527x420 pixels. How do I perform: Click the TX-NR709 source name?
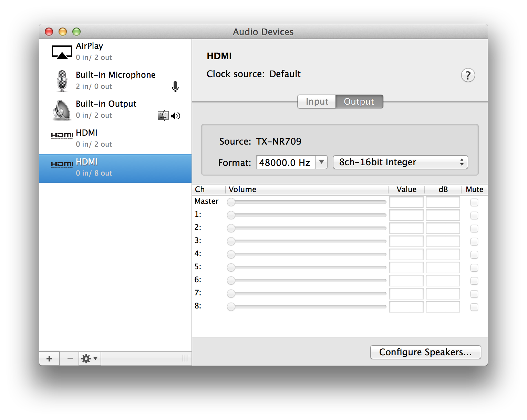coord(279,141)
